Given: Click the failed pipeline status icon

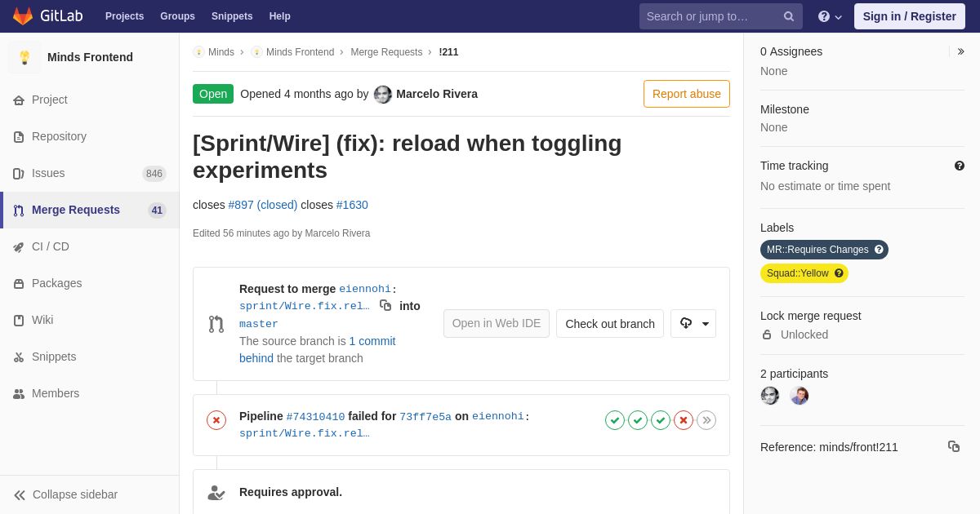Looking at the screenshot, I should pos(216,420).
